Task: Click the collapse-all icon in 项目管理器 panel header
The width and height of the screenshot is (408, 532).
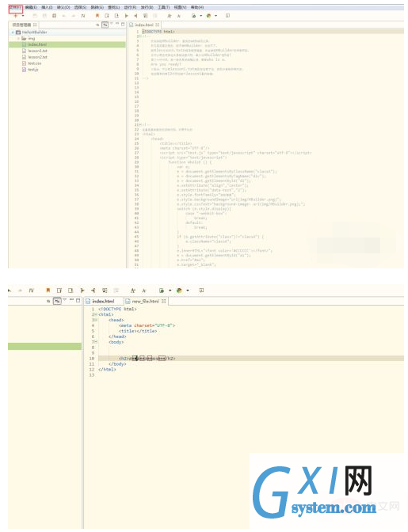Action: [97, 25]
